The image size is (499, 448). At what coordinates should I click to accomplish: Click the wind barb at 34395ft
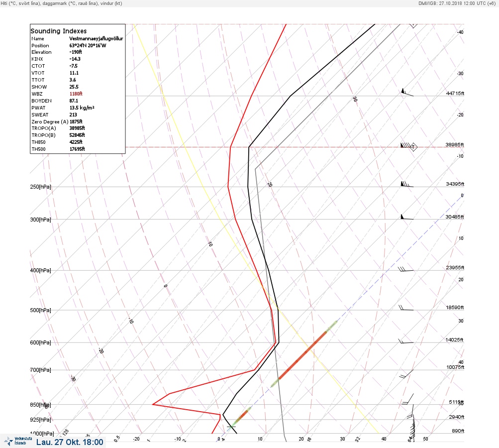(406, 184)
